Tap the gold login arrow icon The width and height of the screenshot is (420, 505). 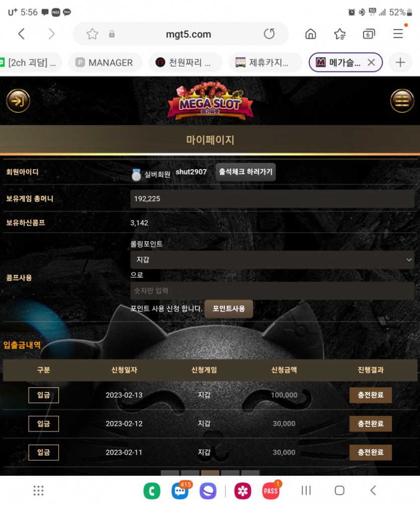[18, 101]
